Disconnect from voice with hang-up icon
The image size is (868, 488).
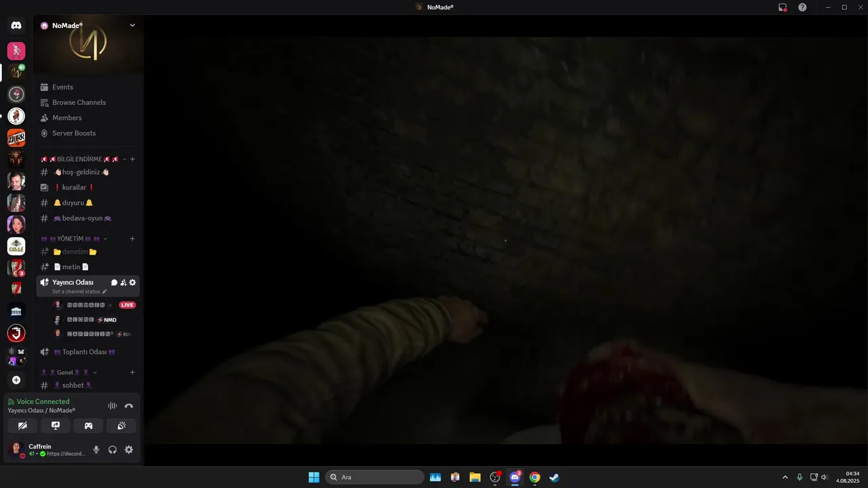tap(129, 406)
